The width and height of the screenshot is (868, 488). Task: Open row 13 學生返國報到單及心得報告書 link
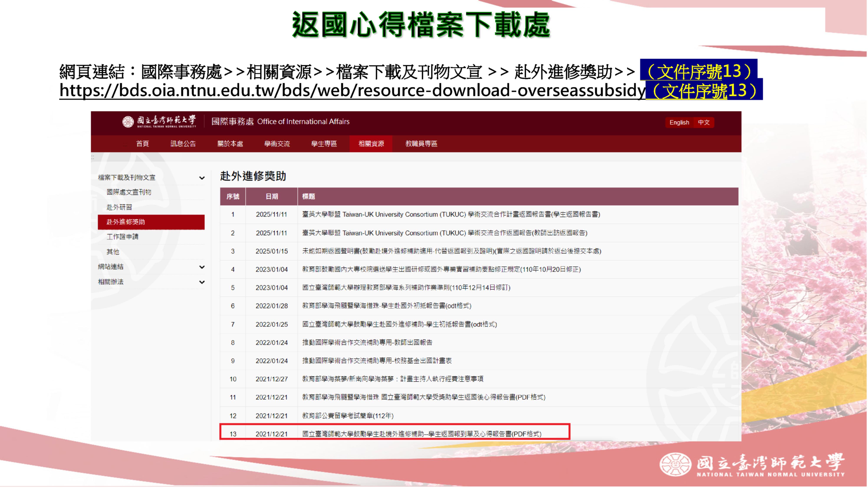pos(422,434)
